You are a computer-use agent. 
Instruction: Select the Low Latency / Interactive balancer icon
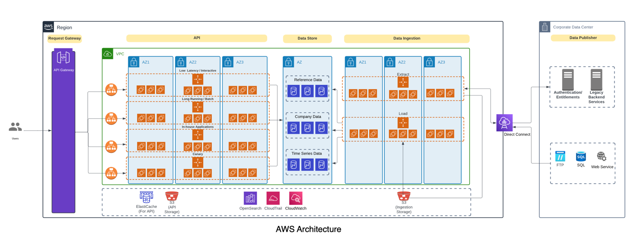[x=198, y=79]
